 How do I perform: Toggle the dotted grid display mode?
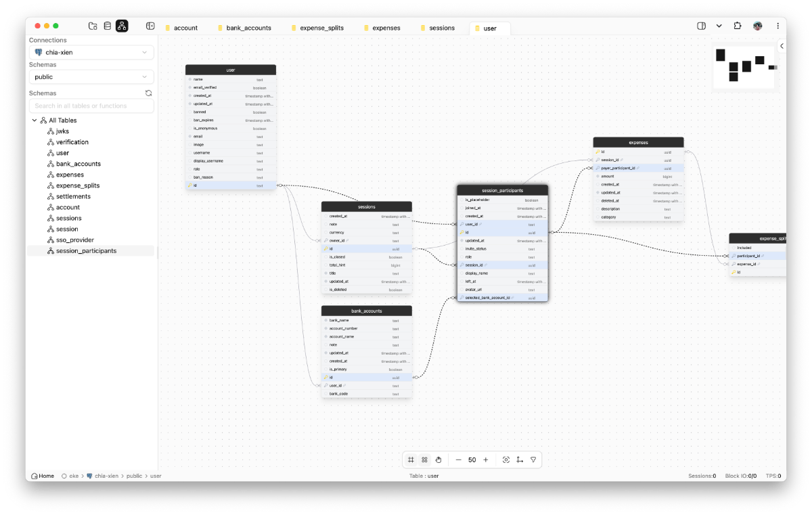pyautogui.click(x=424, y=460)
